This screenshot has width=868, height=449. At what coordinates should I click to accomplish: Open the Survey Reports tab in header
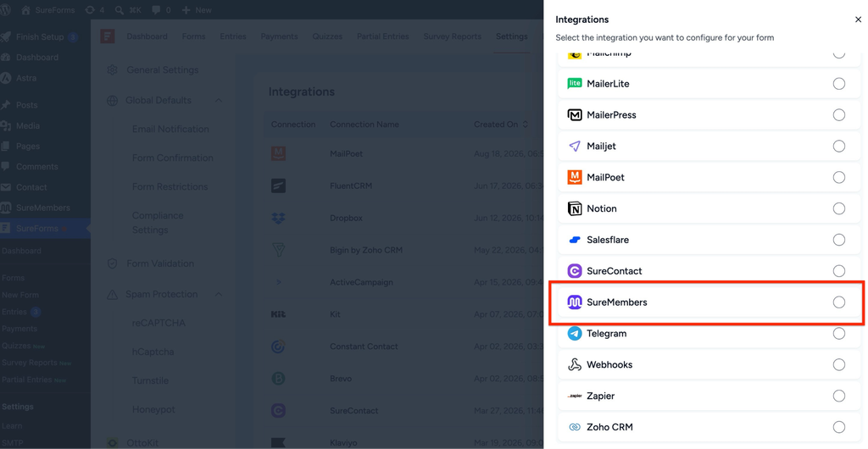(453, 36)
